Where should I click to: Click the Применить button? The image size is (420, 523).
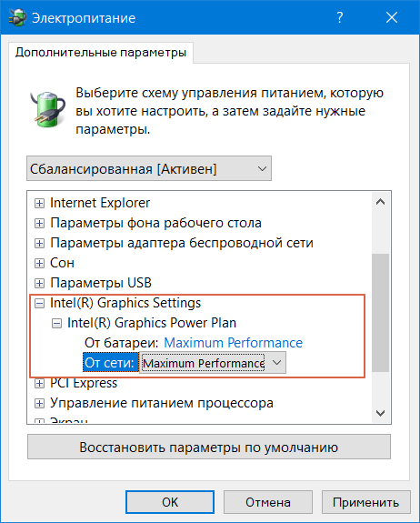365,502
